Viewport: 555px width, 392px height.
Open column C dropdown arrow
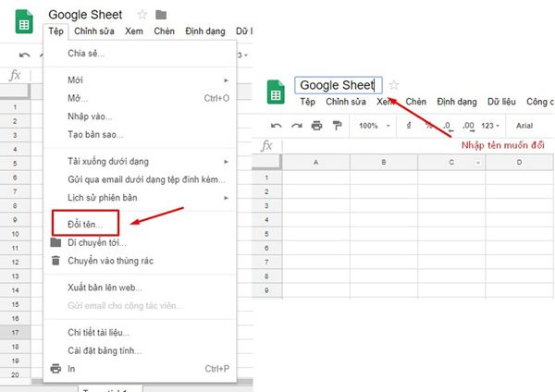click(478, 163)
